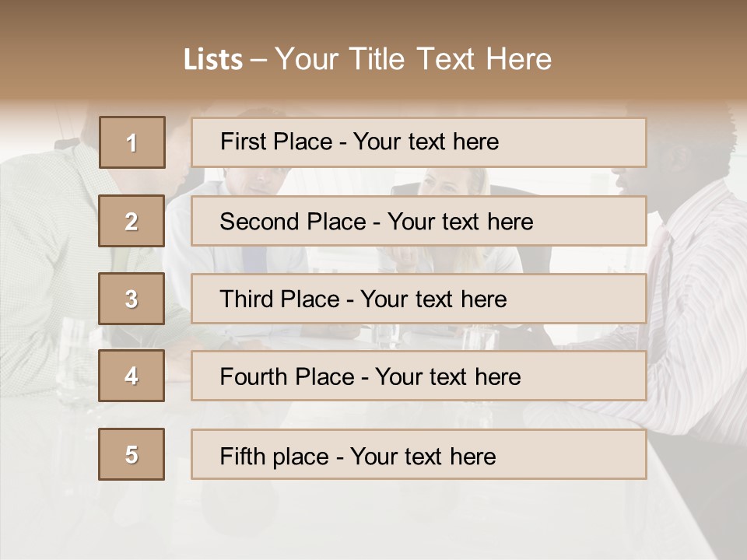Select the Fifth place text box
The width and height of the screenshot is (747, 560).
click(x=419, y=454)
